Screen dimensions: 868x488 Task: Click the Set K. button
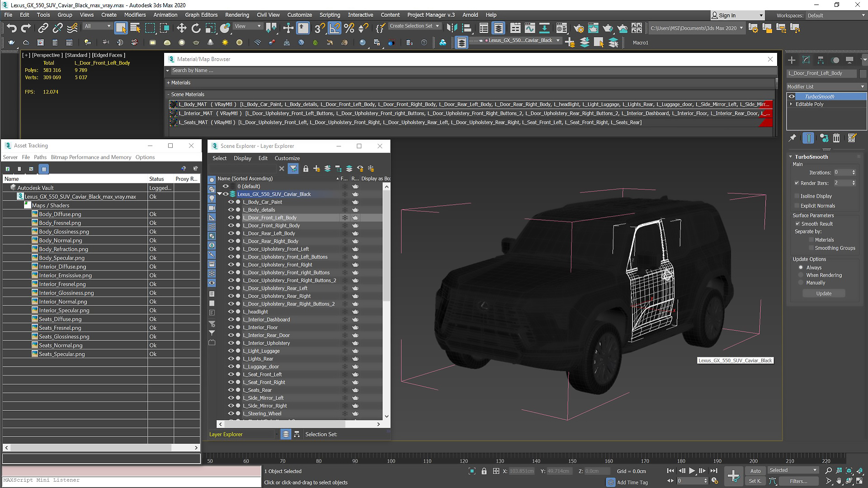click(755, 481)
